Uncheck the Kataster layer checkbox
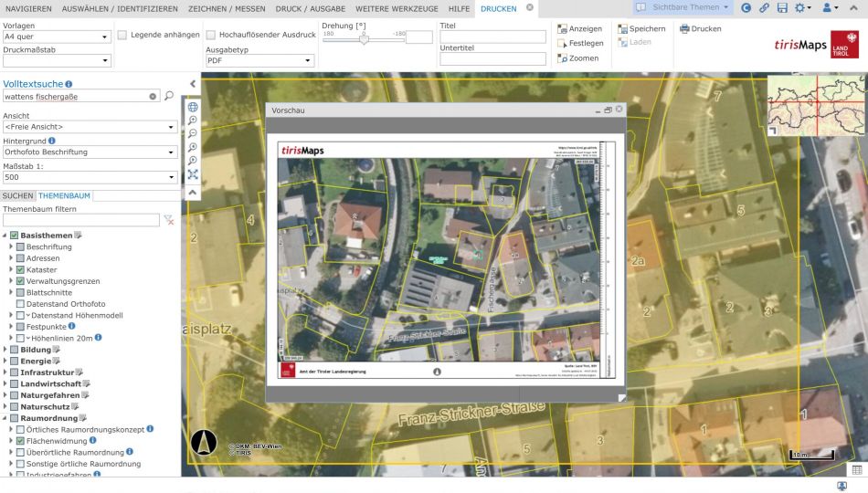Image resolution: width=868 pixels, height=493 pixels. point(20,270)
